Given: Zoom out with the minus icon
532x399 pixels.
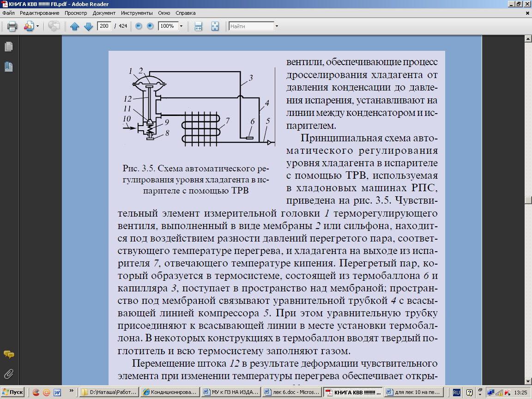Looking at the screenshot, I should [139, 26].
